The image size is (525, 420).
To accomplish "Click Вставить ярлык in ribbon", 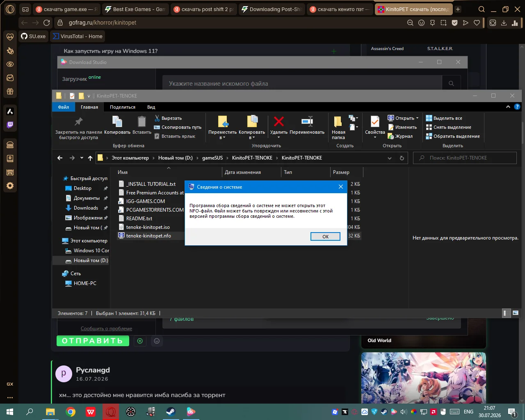I will click(x=175, y=136).
